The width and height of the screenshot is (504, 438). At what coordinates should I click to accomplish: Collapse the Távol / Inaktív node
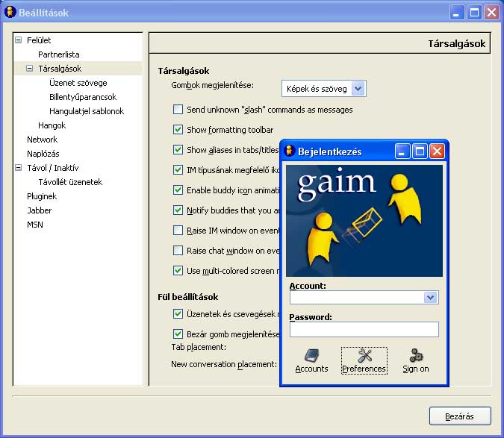tap(19, 168)
